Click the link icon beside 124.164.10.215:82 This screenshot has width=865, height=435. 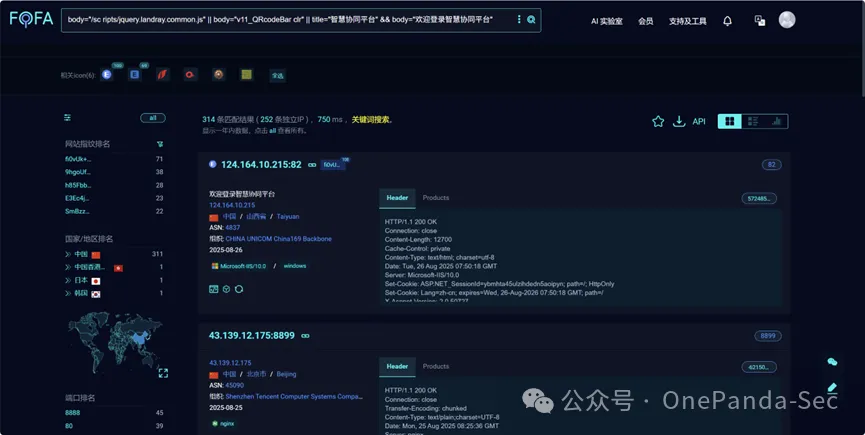click(x=312, y=165)
